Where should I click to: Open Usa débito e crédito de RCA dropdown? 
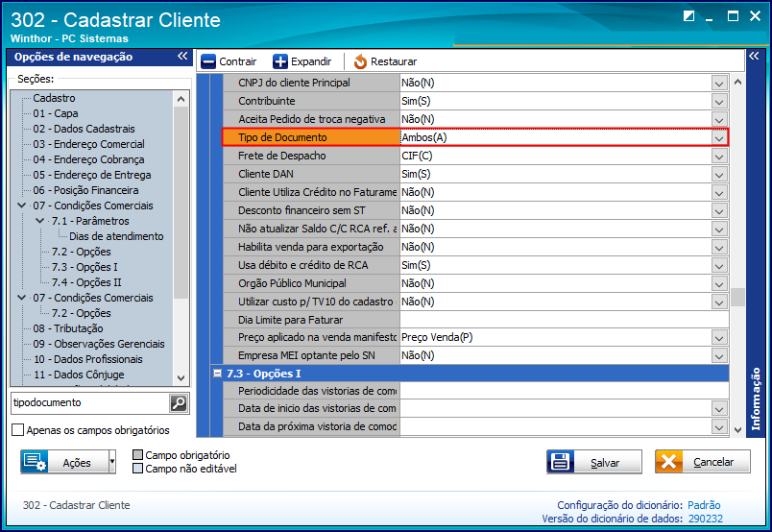point(719,265)
